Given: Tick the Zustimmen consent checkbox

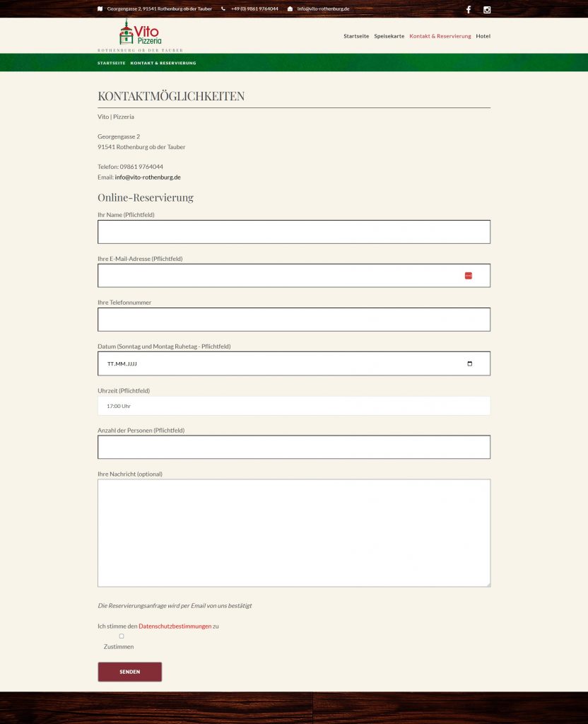Looking at the screenshot, I should (122, 636).
